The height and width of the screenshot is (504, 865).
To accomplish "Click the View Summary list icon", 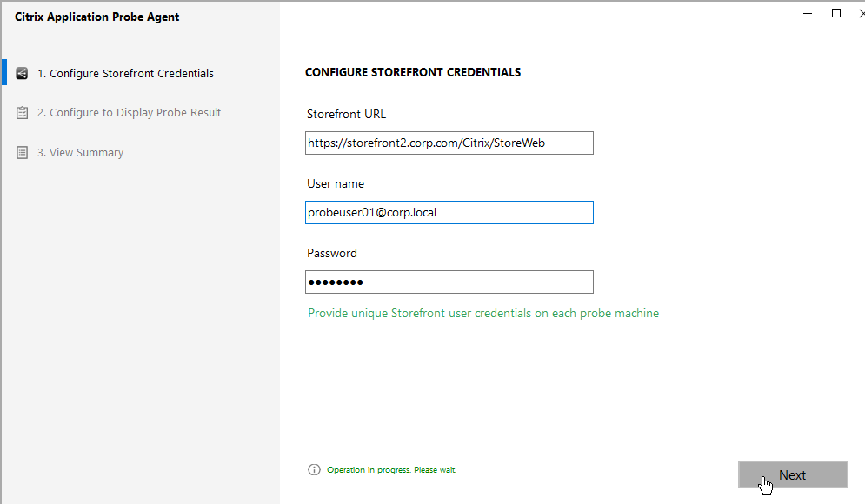I will click(x=22, y=152).
